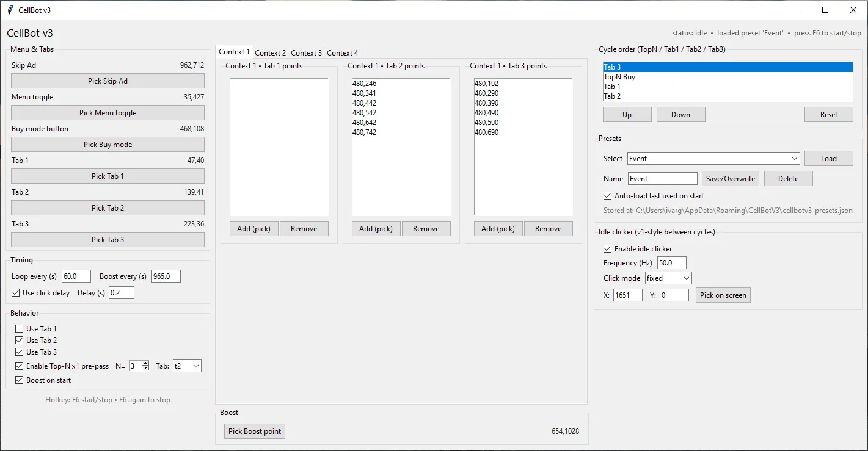This screenshot has width=868, height=451.
Task: Click Save/Overwrite to store the preset
Action: click(x=730, y=178)
